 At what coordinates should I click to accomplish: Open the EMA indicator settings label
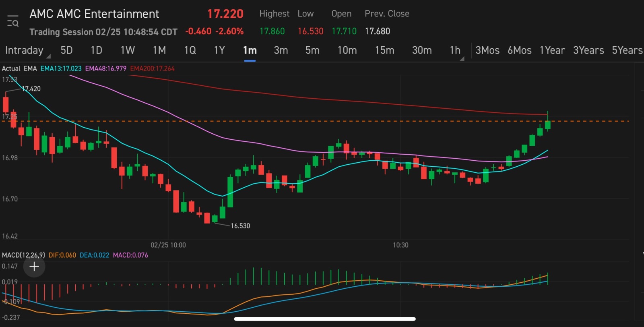[x=30, y=68]
